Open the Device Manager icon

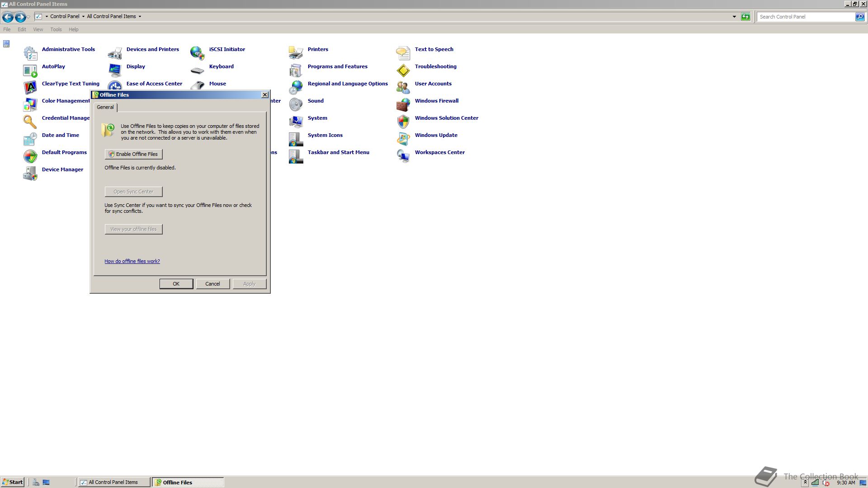30,174
